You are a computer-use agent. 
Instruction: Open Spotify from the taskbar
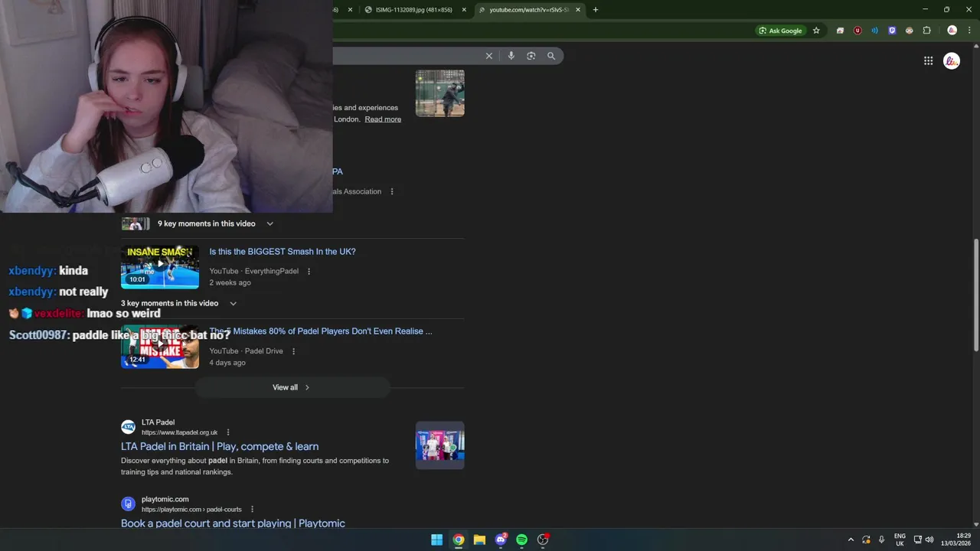pyautogui.click(x=521, y=540)
